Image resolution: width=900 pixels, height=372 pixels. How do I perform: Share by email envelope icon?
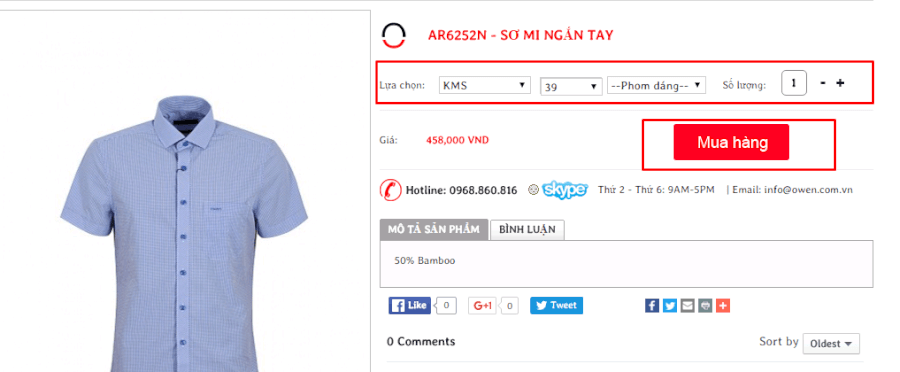click(x=687, y=305)
